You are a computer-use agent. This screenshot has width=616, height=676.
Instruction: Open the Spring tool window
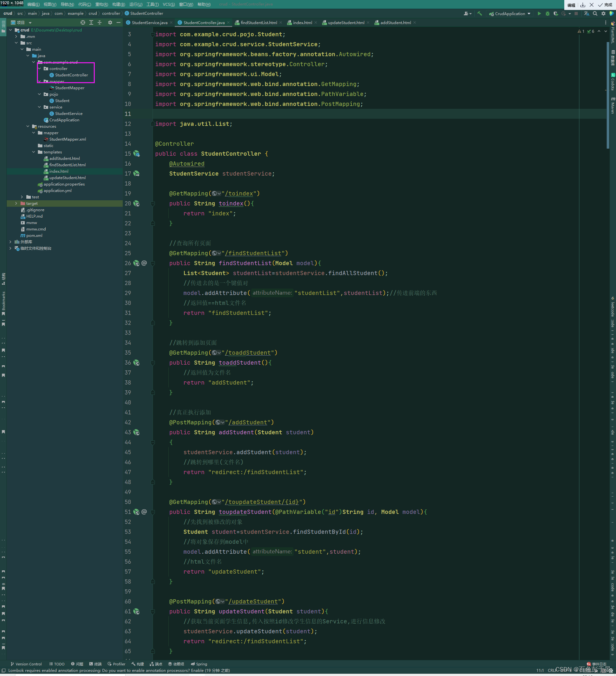[199, 664]
